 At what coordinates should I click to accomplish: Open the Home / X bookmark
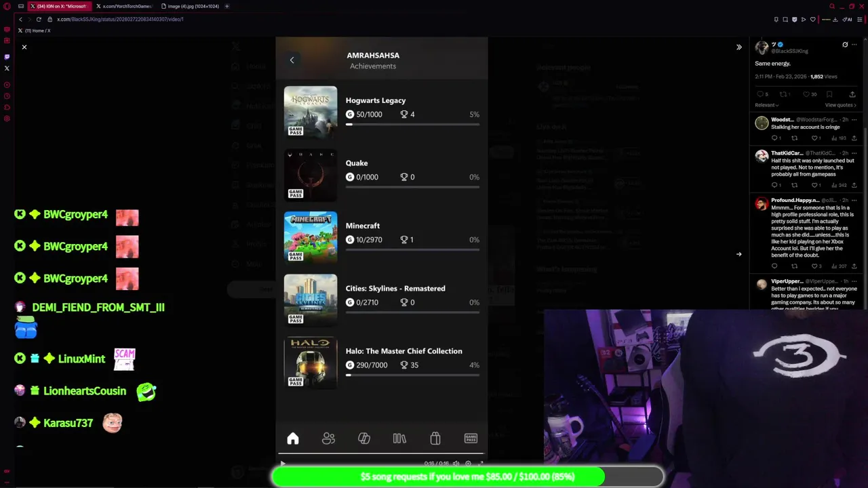click(33, 30)
